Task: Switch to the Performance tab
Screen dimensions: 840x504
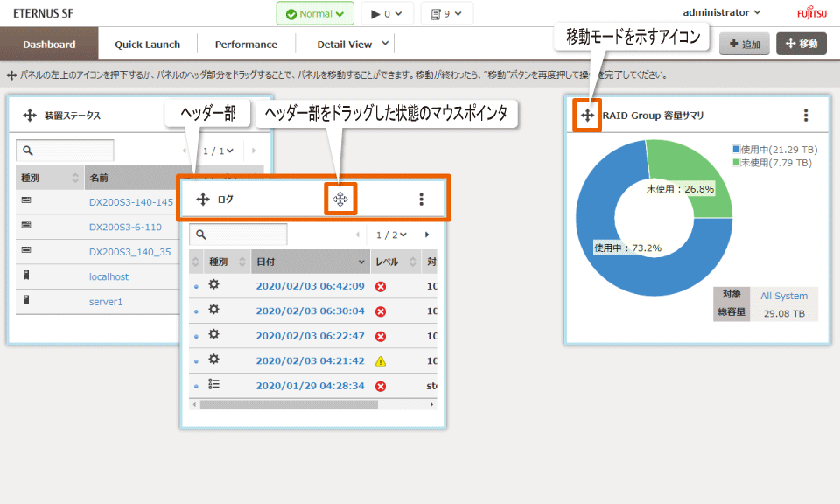Action: pyautogui.click(x=246, y=45)
